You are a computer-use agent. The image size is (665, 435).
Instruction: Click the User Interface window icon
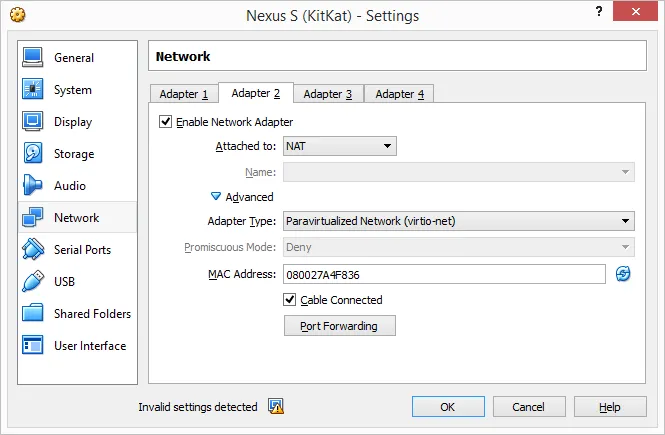[x=33, y=345]
